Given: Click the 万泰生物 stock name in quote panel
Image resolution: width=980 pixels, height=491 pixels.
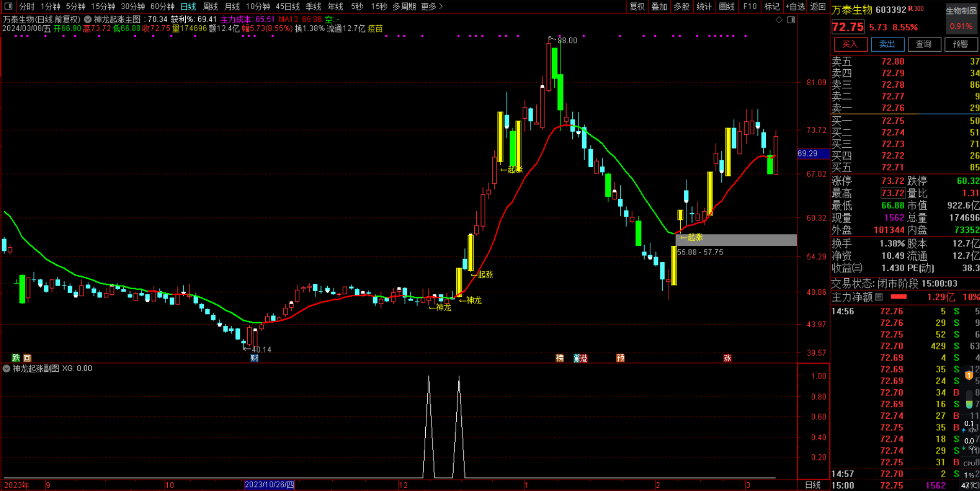Looking at the screenshot, I should click(852, 9).
